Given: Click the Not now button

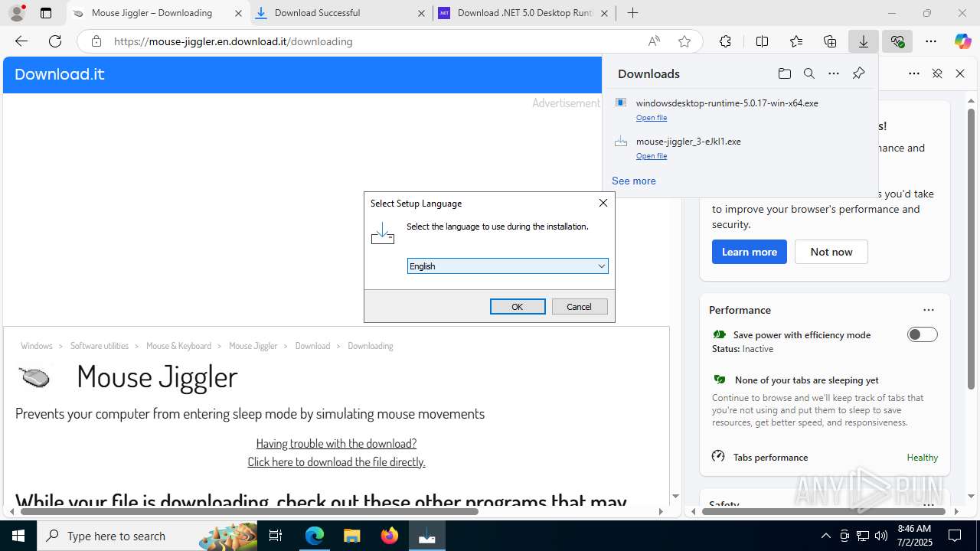Looking at the screenshot, I should click(831, 252).
